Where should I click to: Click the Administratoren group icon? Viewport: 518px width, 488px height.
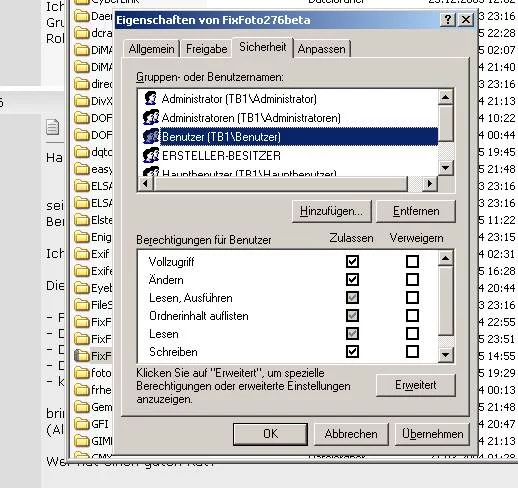(x=151, y=117)
